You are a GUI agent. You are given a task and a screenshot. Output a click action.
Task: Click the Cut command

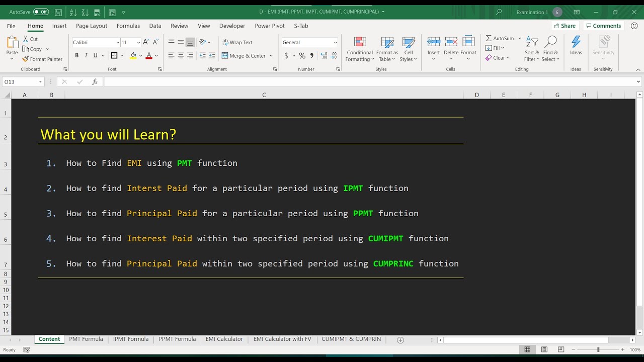click(x=31, y=39)
